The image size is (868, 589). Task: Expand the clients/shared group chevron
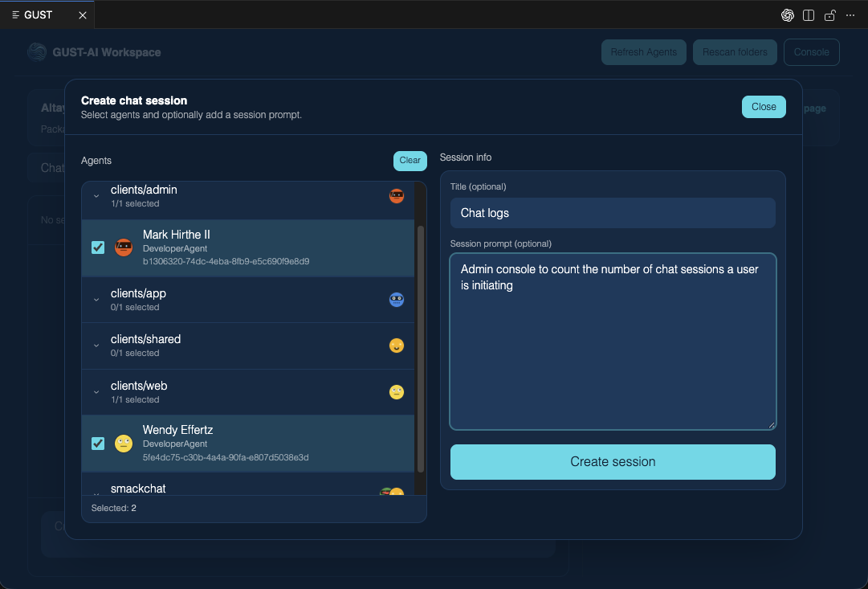click(96, 346)
